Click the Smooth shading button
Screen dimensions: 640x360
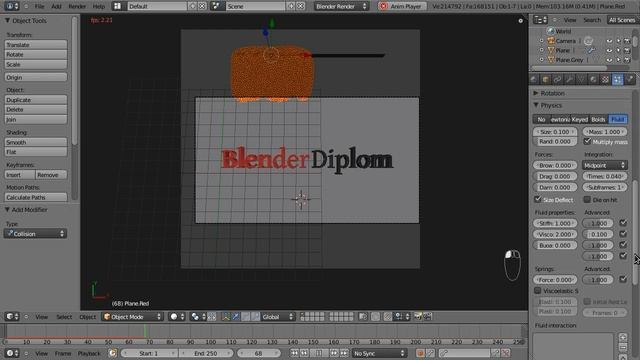36,142
